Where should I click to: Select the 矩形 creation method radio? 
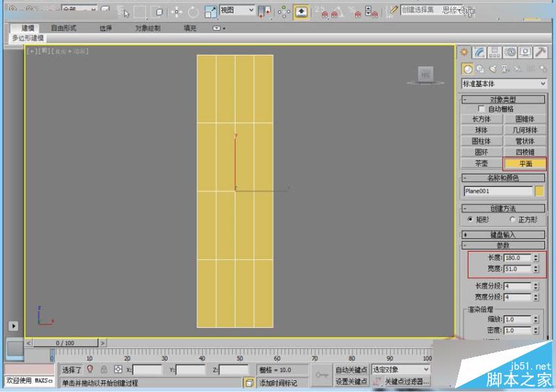click(471, 219)
